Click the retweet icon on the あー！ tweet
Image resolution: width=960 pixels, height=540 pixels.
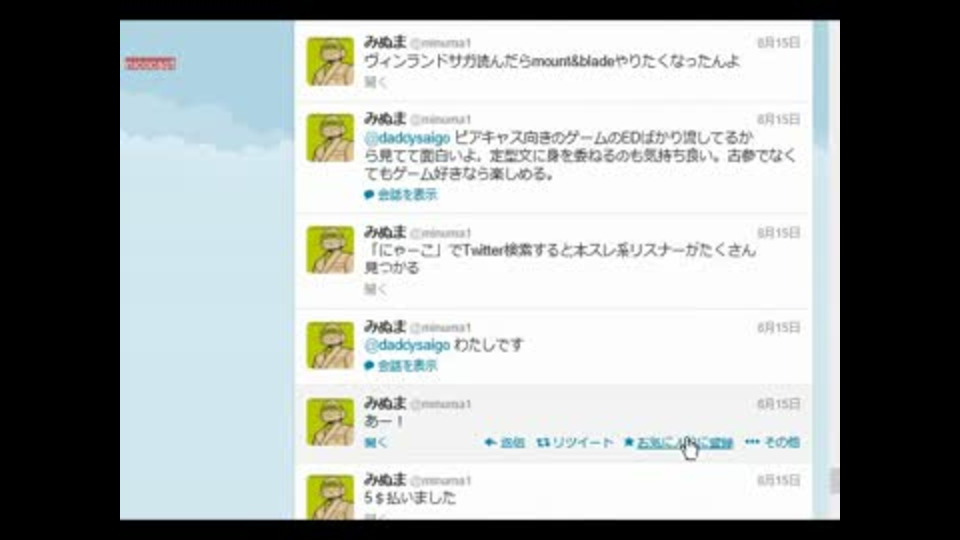coord(542,442)
